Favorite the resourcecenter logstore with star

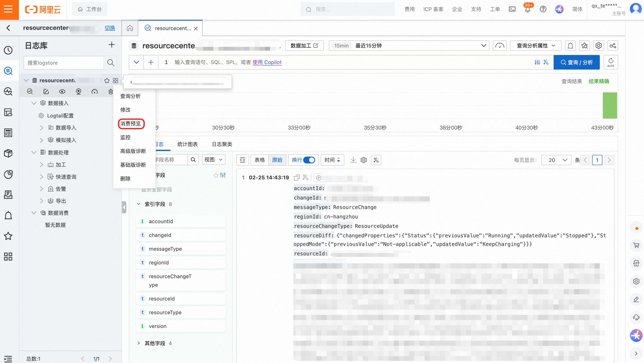[107, 80]
